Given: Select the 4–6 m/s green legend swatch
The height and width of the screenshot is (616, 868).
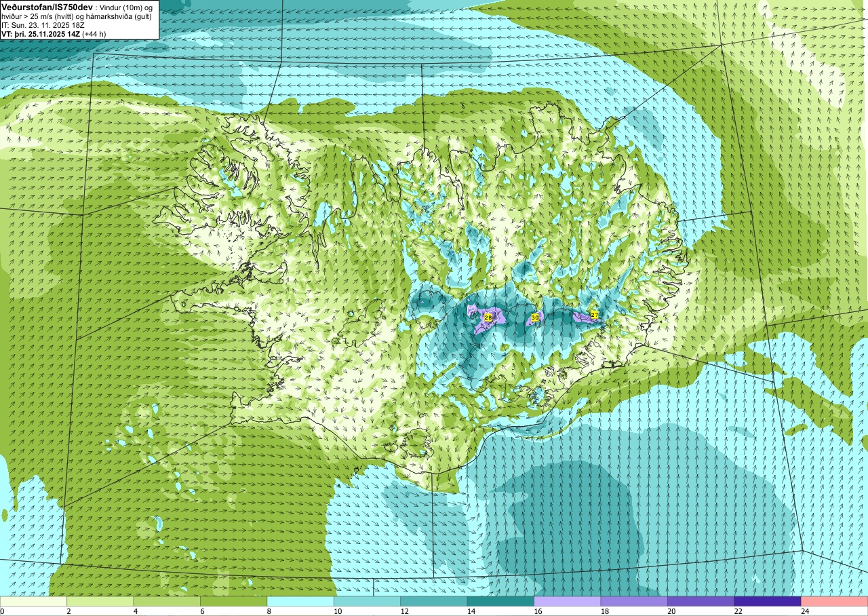Looking at the screenshot, I should 167,601.
